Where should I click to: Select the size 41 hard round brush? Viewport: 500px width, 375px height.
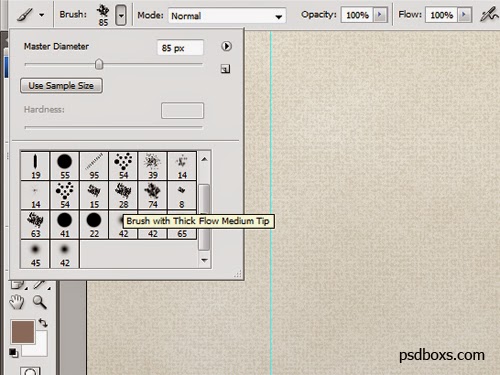click(x=65, y=225)
